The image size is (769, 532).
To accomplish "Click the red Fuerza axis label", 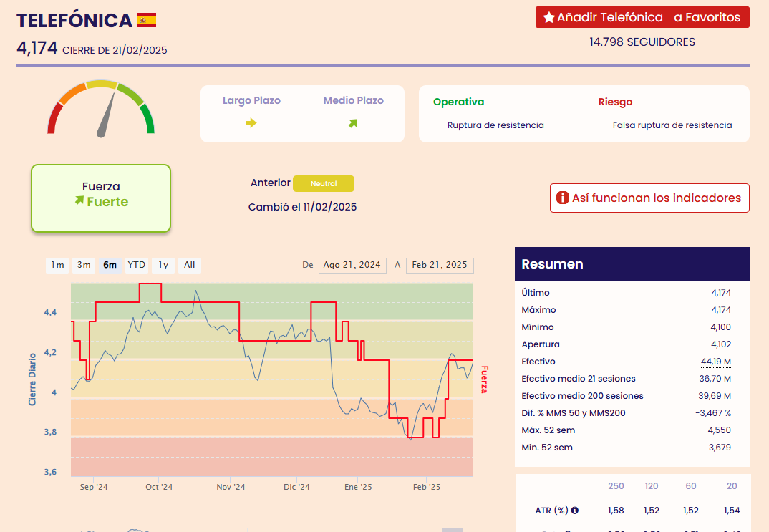I will [484, 379].
